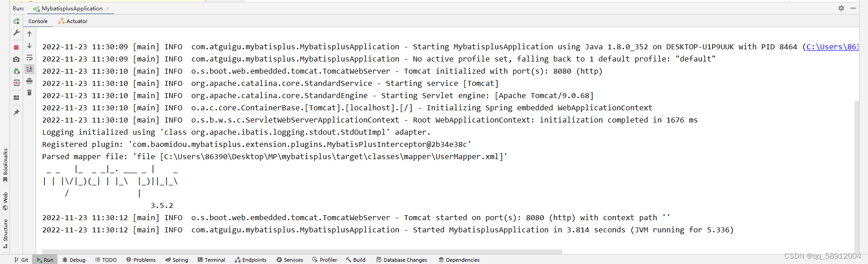Take a thread dump with camera icon
This screenshot has width=868, height=264.
click(x=16, y=59)
